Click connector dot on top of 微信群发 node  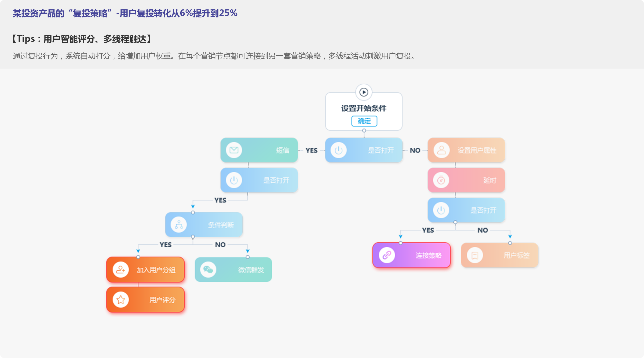(x=247, y=257)
